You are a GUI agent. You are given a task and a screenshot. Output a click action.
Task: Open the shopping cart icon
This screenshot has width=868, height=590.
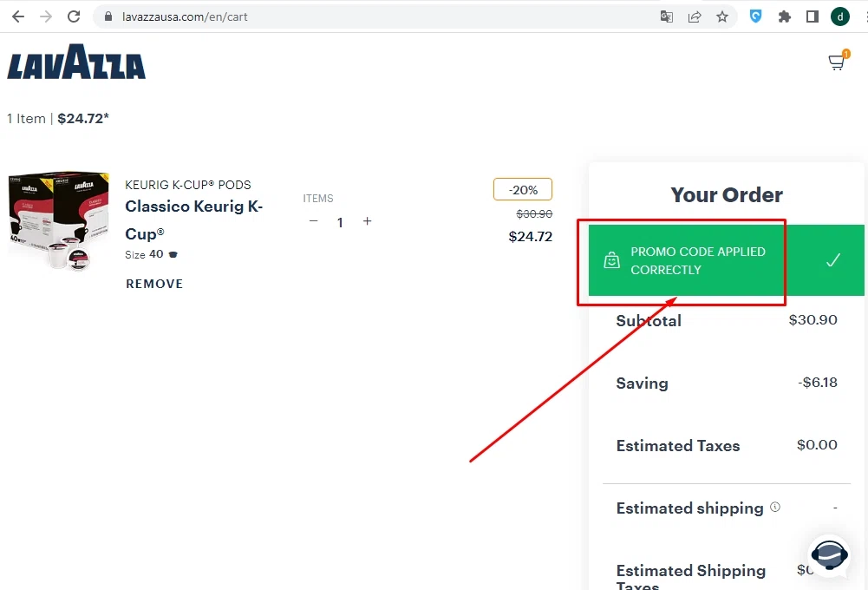(x=838, y=61)
